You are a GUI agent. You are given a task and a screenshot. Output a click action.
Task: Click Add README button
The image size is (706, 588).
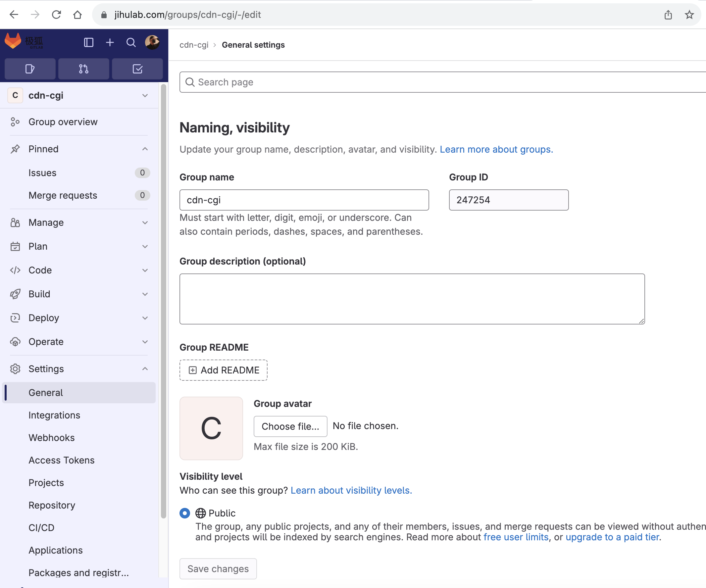tap(224, 370)
